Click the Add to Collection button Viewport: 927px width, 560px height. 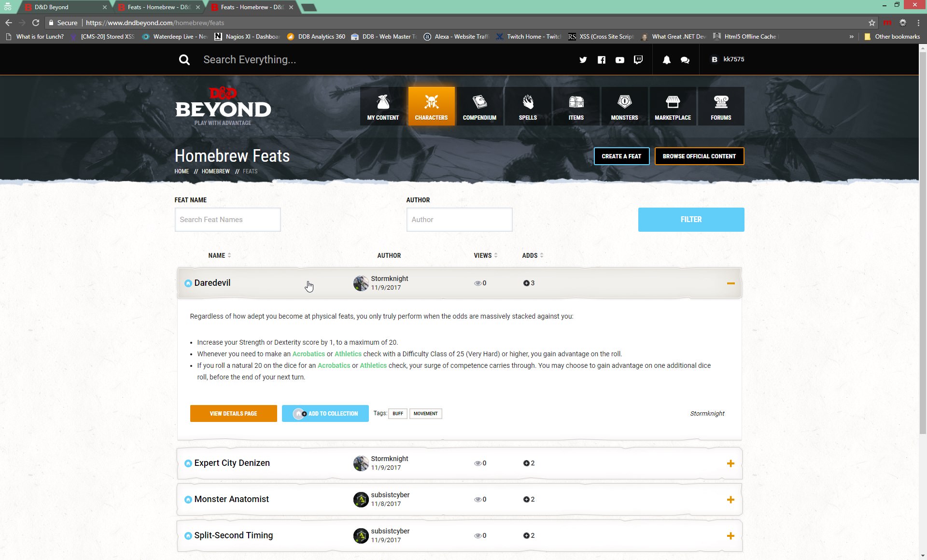[325, 414]
